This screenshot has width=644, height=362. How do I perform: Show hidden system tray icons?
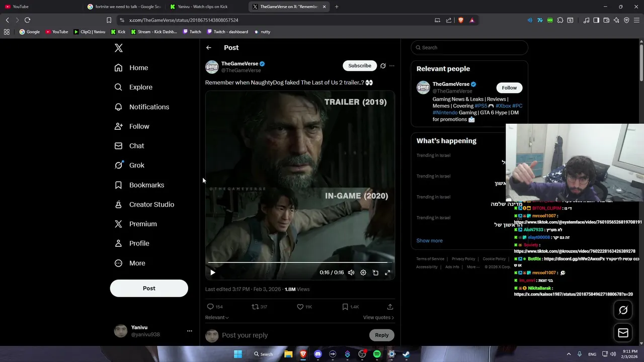point(569,354)
